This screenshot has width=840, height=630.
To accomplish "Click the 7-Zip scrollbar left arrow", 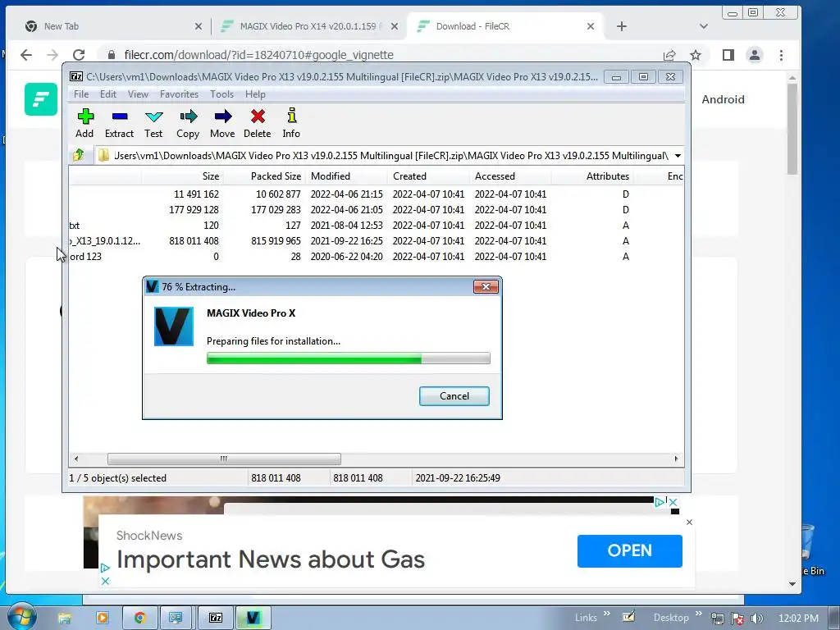I will [76, 459].
